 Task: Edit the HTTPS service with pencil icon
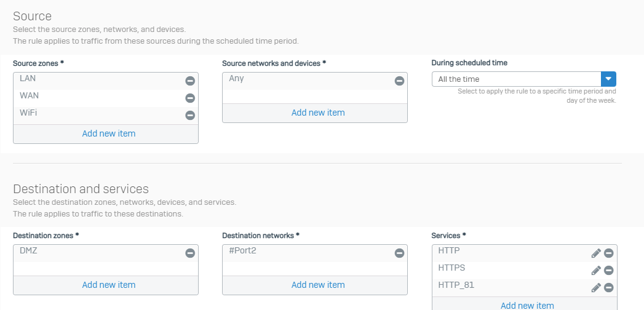[x=596, y=271]
